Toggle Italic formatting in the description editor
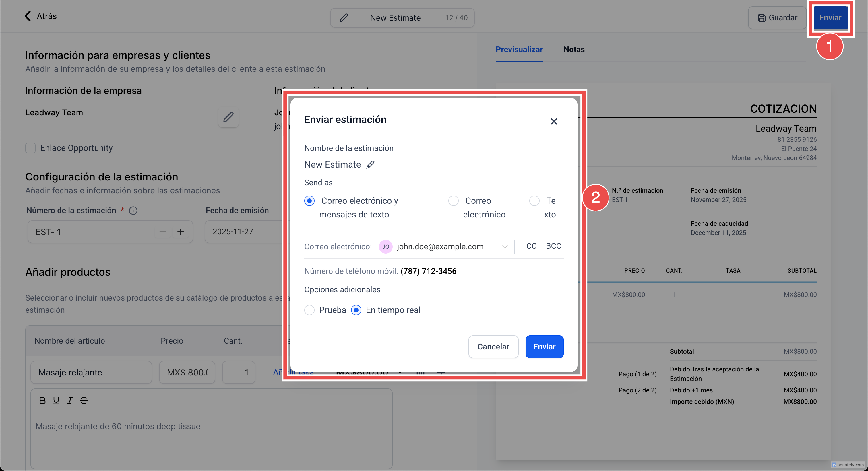The image size is (868, 471). (x=70, y=400)
